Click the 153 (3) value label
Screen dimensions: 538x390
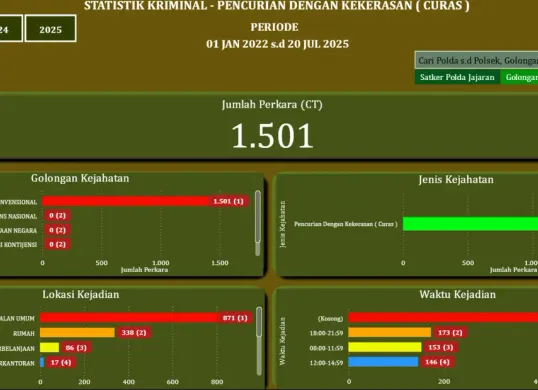click(x=441, y=347)
